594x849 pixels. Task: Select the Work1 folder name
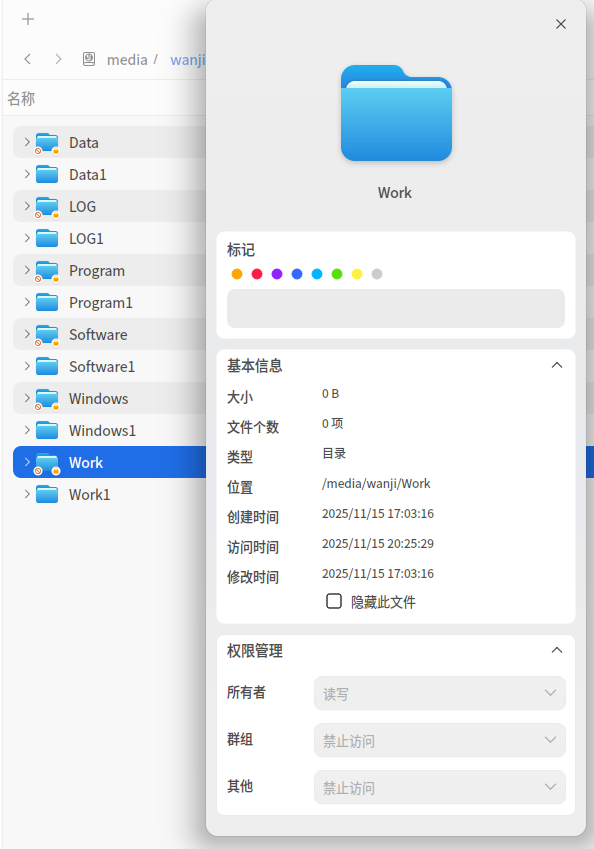point(89,494)
